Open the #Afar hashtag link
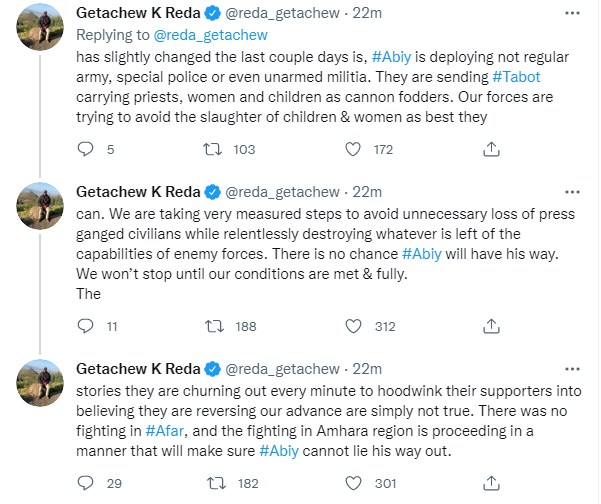 (164, 432)
